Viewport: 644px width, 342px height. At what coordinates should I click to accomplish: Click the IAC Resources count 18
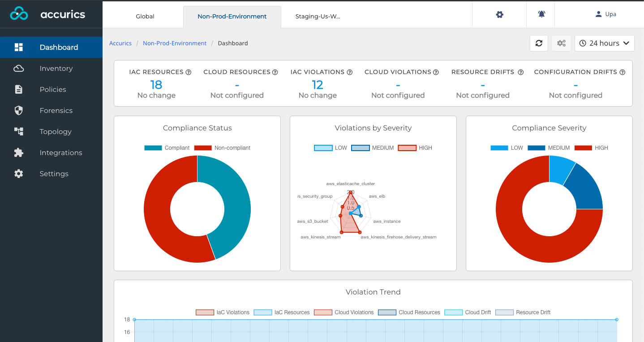(156, 85)
